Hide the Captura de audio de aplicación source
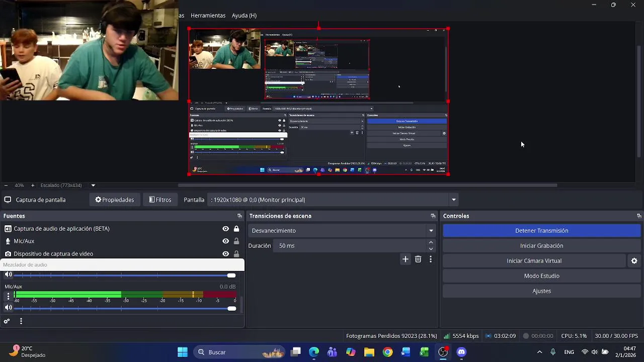Image resolution: width=644 pixels, height=362 pixels. point(226,229)
